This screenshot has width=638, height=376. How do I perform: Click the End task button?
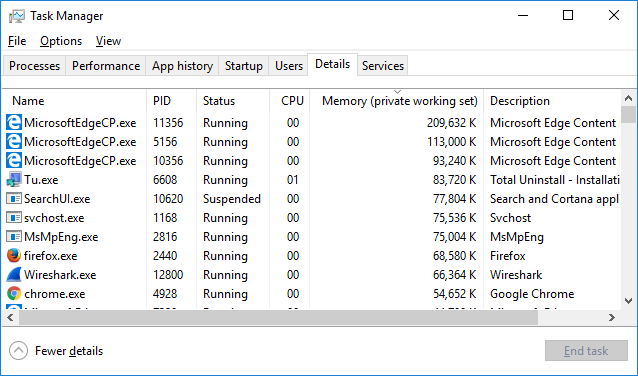click(x=586, y=351)
